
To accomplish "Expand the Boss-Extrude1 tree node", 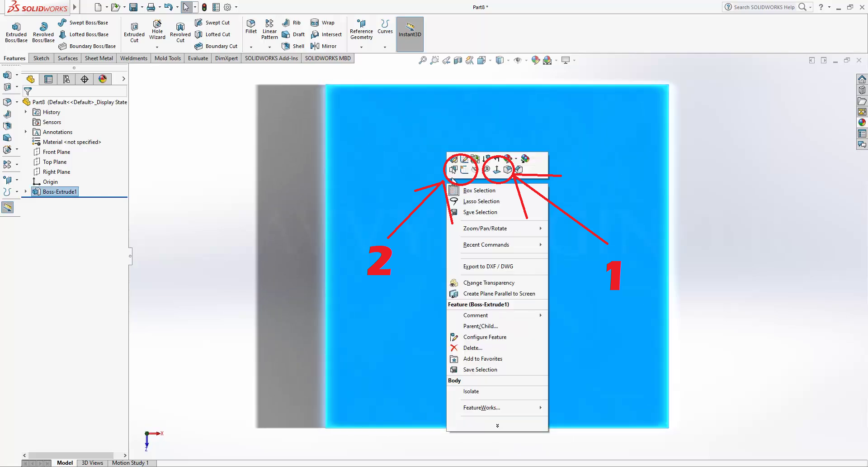I will tap(26, 192).
